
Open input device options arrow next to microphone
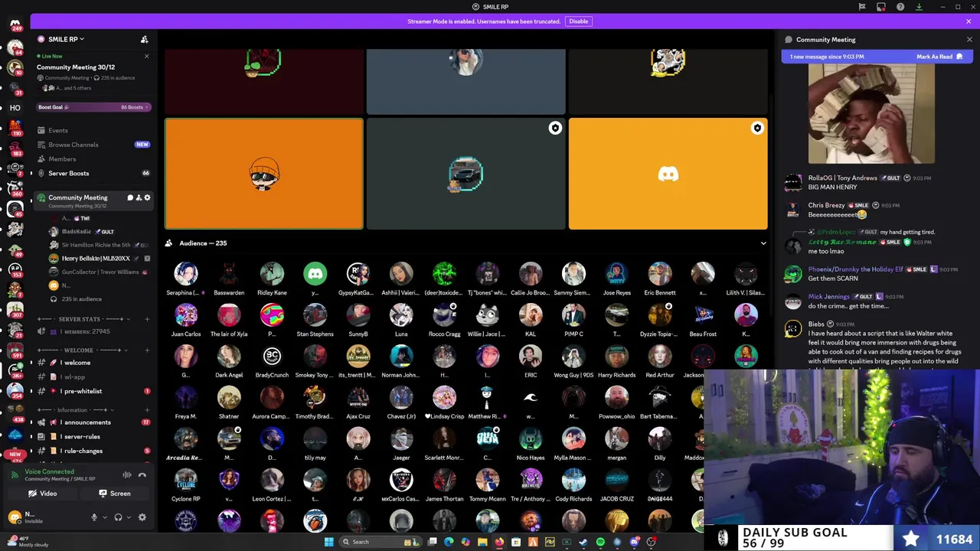(104, 517)
